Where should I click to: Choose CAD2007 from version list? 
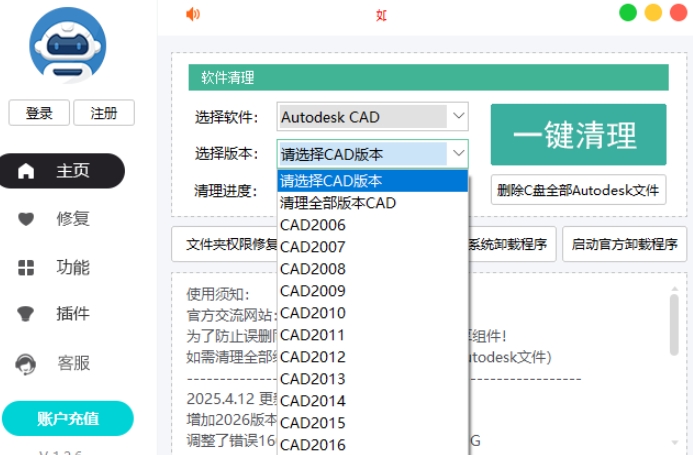373,247
